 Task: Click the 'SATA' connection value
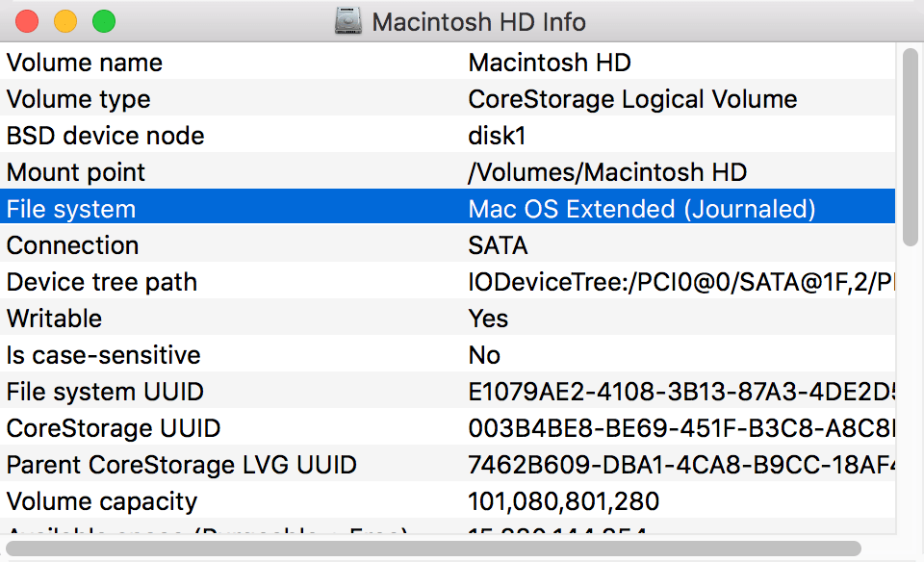498,245
